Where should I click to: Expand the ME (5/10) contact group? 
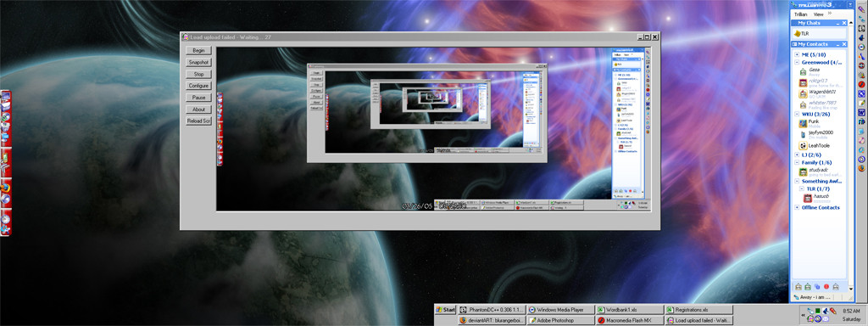(797, 55)
